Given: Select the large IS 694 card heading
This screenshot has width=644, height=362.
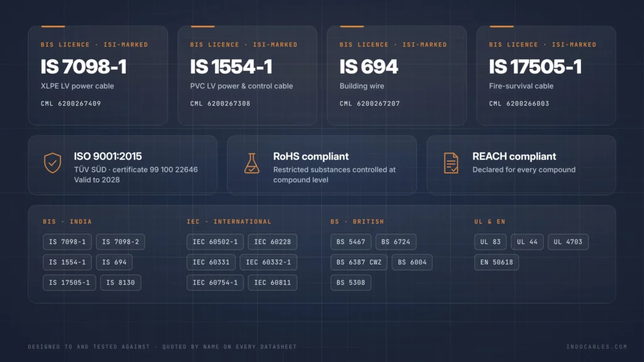Looking at the screenshot, I should pos(369,67).
